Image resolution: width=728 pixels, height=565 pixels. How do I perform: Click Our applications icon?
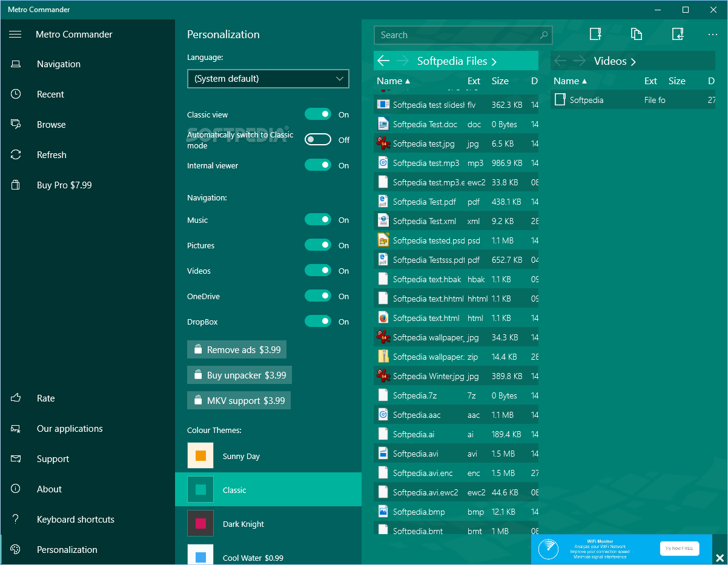click(x=16, y=429)
